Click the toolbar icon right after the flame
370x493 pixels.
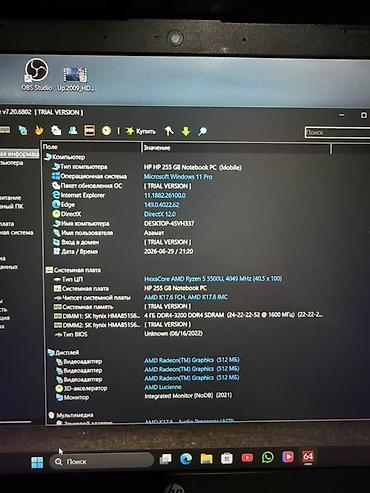point(56,130)
